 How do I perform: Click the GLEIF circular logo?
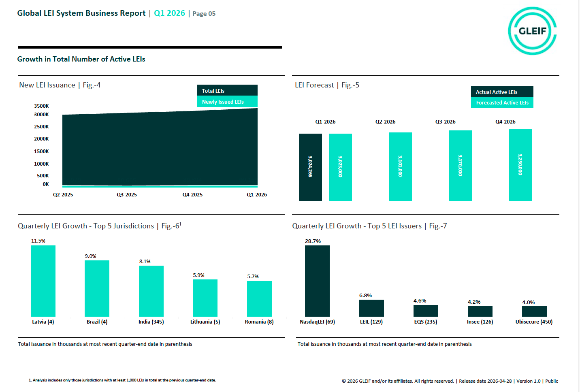(x=532, y=31)
